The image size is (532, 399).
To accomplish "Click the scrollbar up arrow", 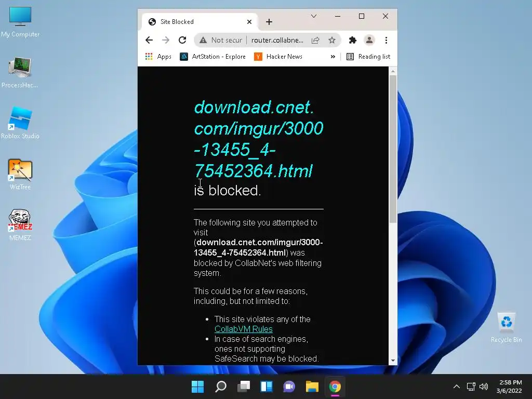I will (393, 71).
